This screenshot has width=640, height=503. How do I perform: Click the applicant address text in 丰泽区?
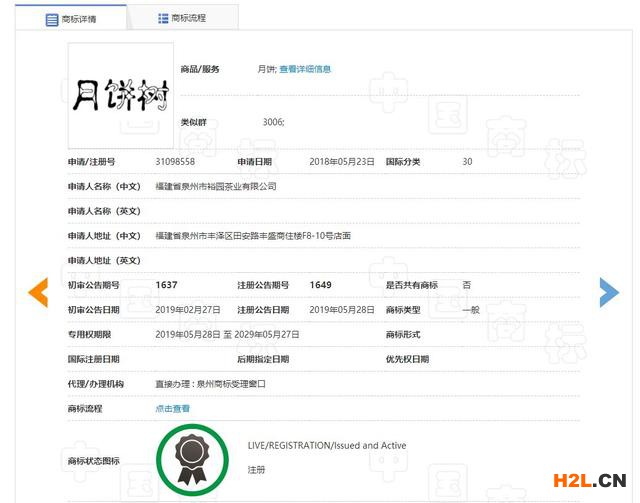pyautogui.click(x=253, y=236)
